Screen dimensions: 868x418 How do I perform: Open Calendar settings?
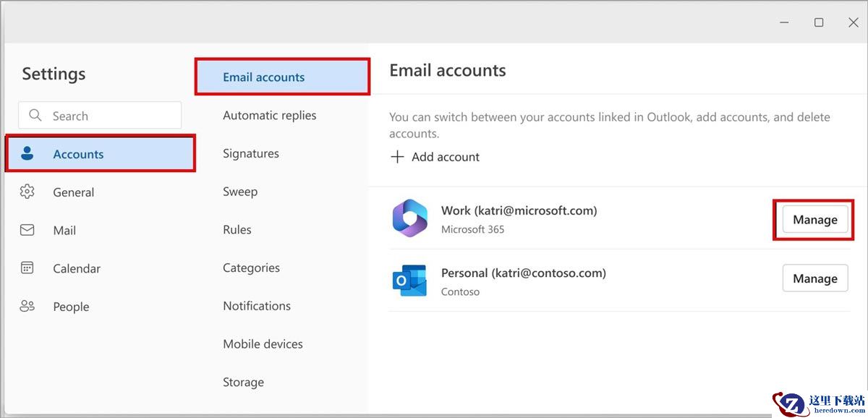[100, 268]
